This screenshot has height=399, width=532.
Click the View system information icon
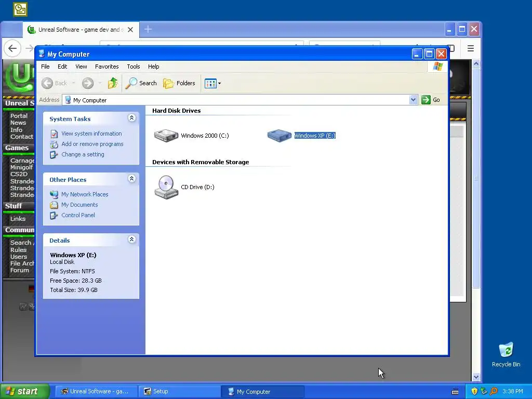[x=54, y=134]
